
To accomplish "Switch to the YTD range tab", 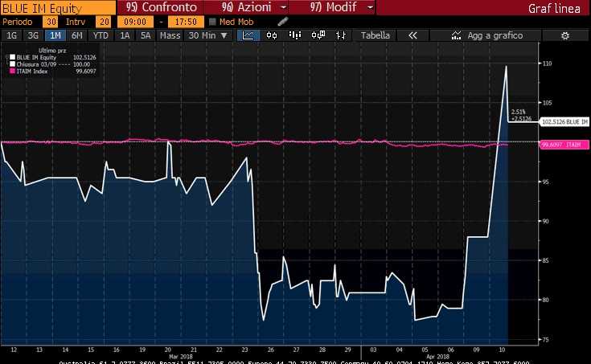I will tap(101, 35).
